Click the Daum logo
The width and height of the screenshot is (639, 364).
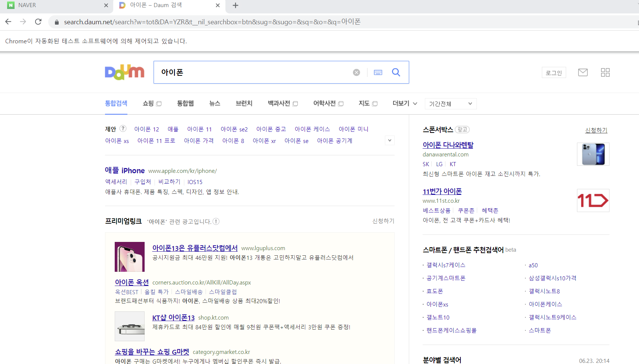124,72
